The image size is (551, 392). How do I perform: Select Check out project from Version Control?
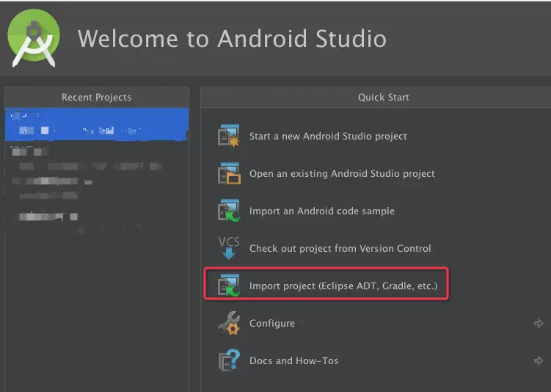[340, 249]
